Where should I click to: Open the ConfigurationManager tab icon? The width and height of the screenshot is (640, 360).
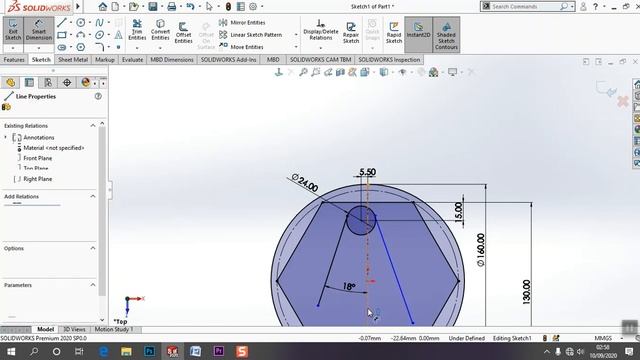pos(48,83)
